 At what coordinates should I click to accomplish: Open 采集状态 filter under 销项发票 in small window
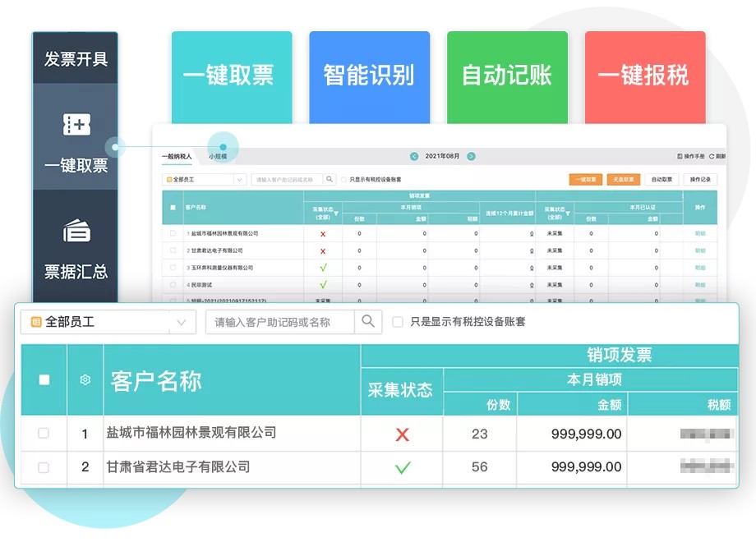pyautogui.click(x=336, y=214)
